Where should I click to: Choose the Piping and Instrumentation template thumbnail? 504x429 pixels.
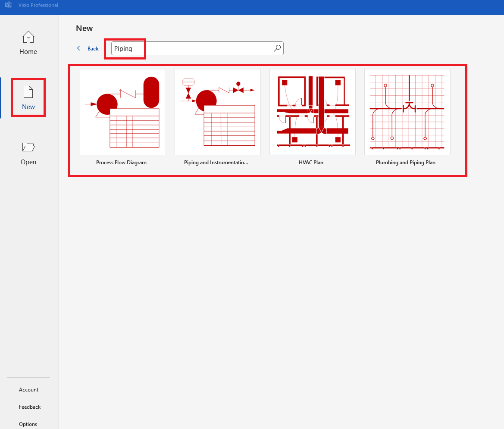pos(218,112)
